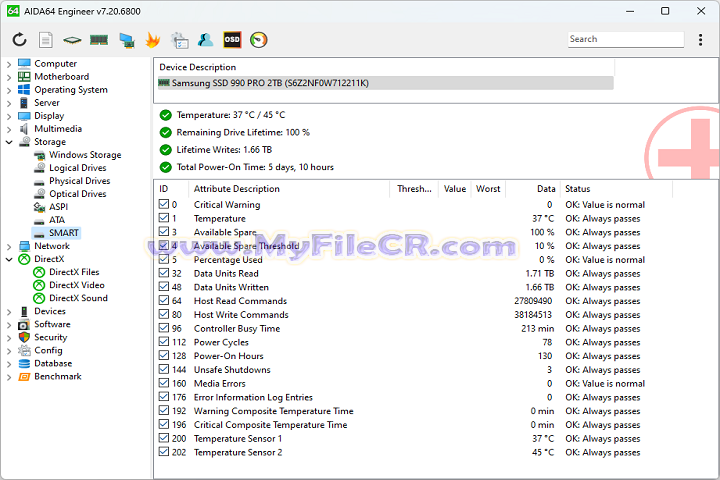This screenshot has height=480, width=720.
Task: Click the AIDA64 title bar app icon
Action: click(13, 11)
